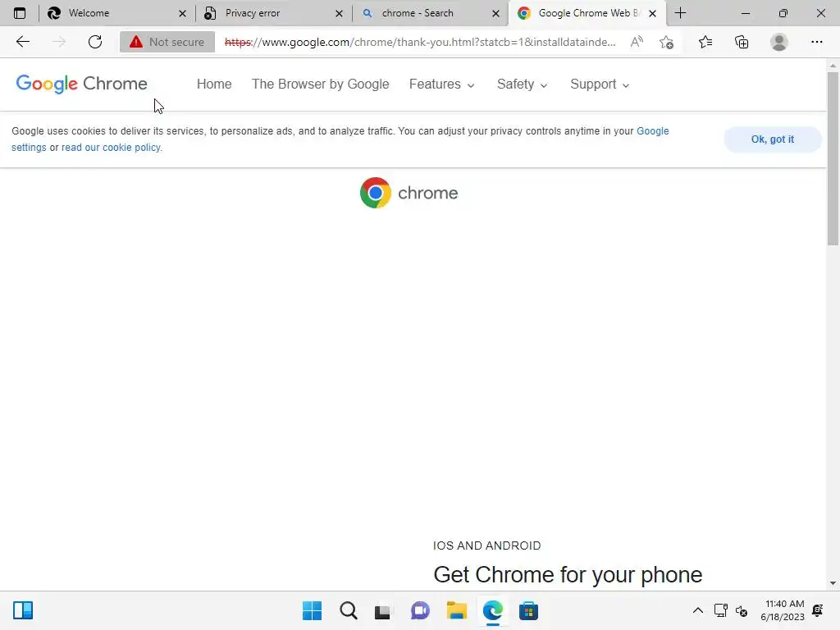Click the address bar URL
This screenshot has width=840, height=630.
click(420, 42)
